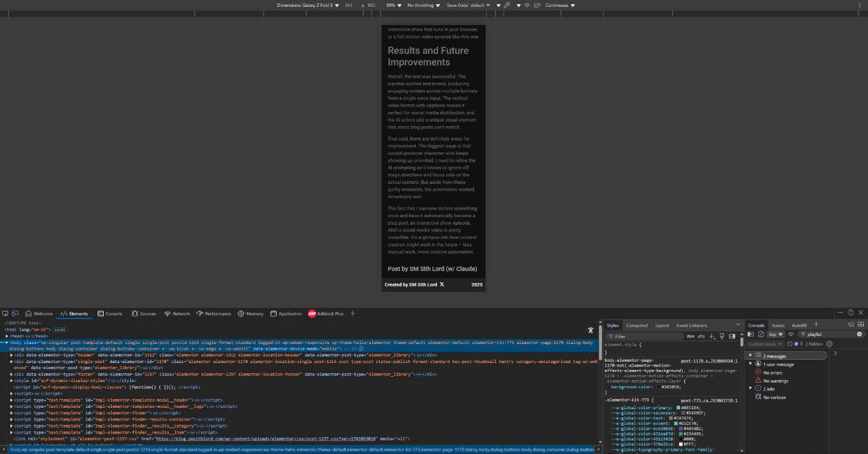Select the Computed tab

point(637,326)
